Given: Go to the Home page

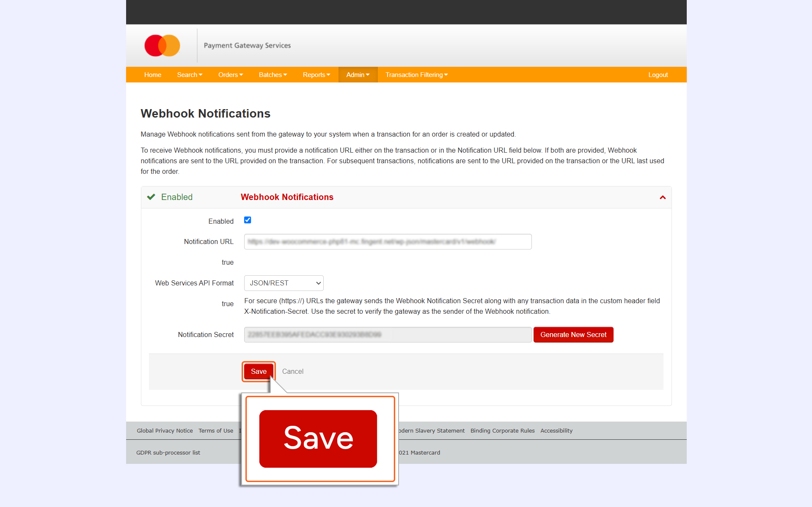Looking at the screenshot, I should tap(153, 75).
